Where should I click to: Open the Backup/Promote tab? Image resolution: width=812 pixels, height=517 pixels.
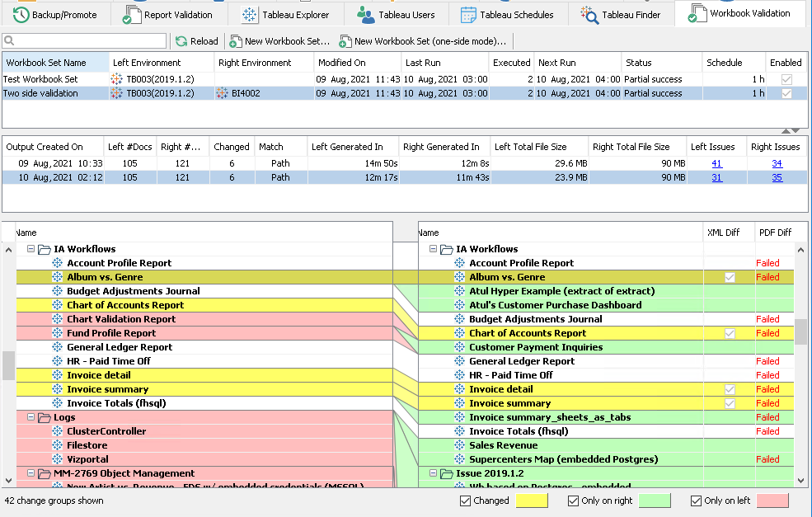[x=55, y=15]
